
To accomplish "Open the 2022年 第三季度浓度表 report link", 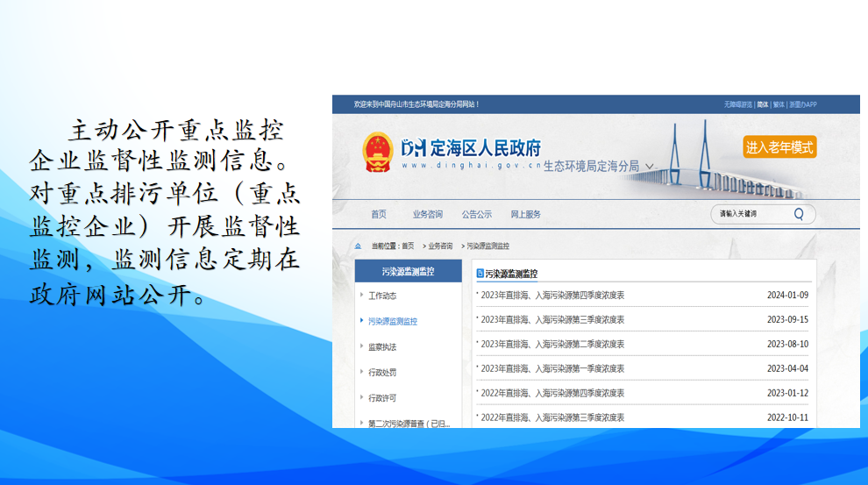I will [x=552, y=418].
